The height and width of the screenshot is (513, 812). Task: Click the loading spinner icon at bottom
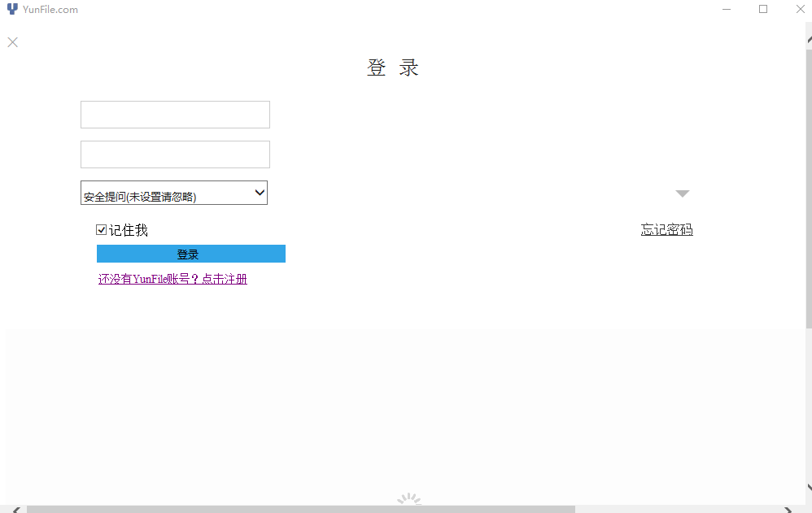pyautogui.click(x=409, y=499)
